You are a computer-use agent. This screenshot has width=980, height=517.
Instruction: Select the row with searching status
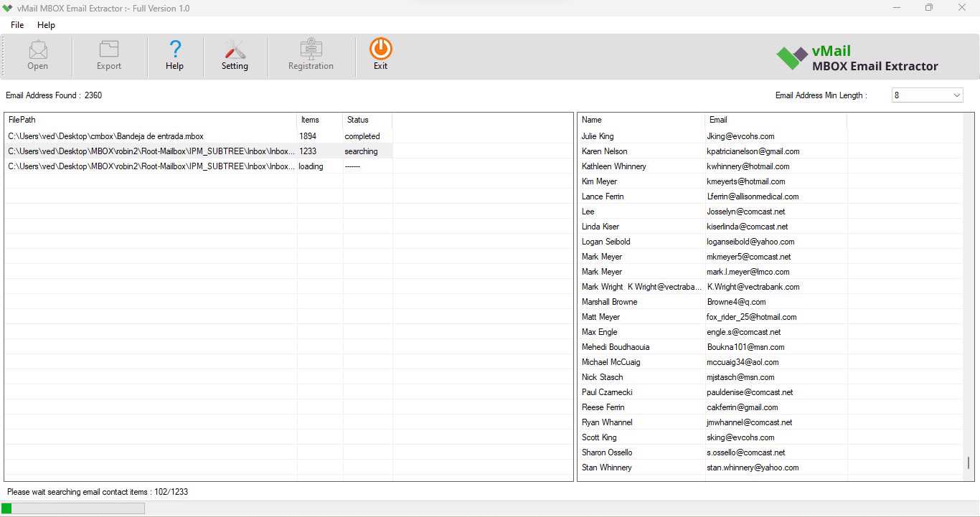pos(361,151)
